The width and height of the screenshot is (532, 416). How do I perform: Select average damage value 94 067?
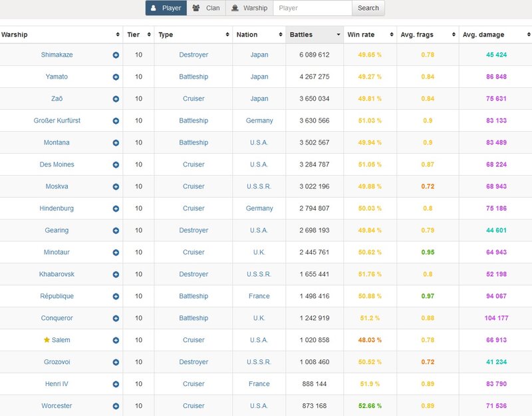pos(496,296)
